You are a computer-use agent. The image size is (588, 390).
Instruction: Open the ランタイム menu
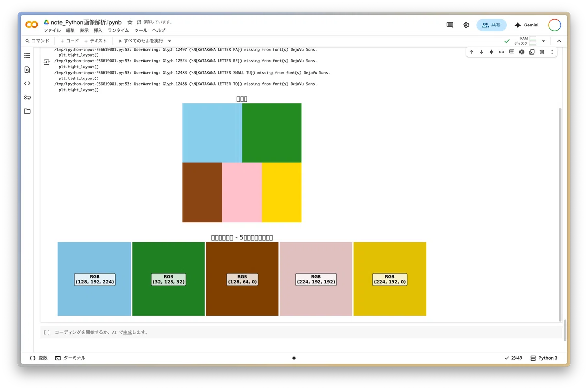(119, 30)
